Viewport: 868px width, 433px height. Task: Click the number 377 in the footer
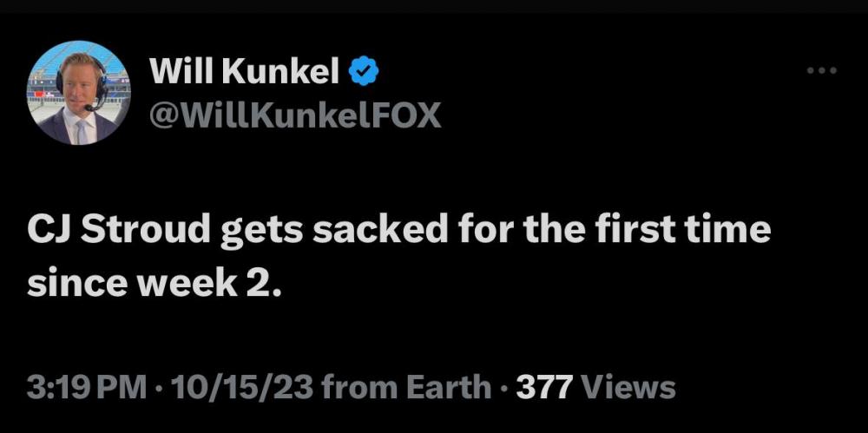tap(546, 386)
